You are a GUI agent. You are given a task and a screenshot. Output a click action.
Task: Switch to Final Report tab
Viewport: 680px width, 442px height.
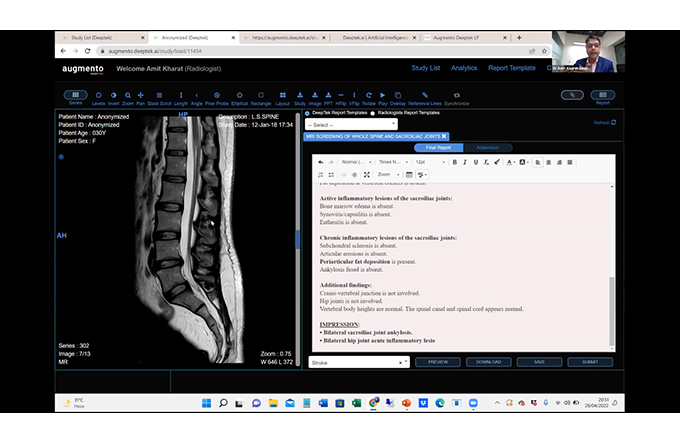tap(438, 148)
